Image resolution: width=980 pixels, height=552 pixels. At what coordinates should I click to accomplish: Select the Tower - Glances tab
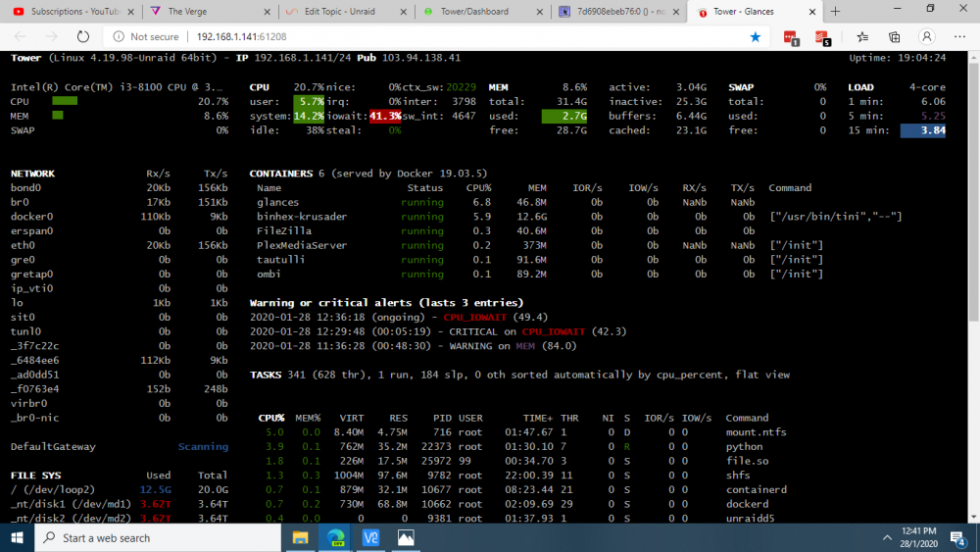click(753, 11)
